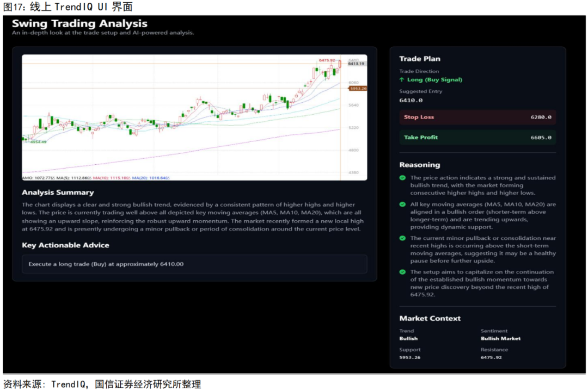Viewport: 588px width, 391px height.
Task: Click the green up-arrow Long signal icon
Action: (402, 80)
